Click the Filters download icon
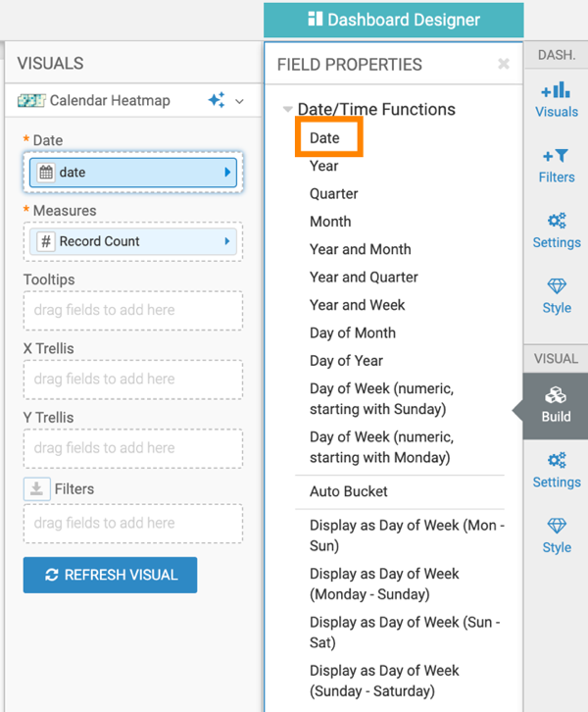 pyautogui.click(x=37, y=488)
